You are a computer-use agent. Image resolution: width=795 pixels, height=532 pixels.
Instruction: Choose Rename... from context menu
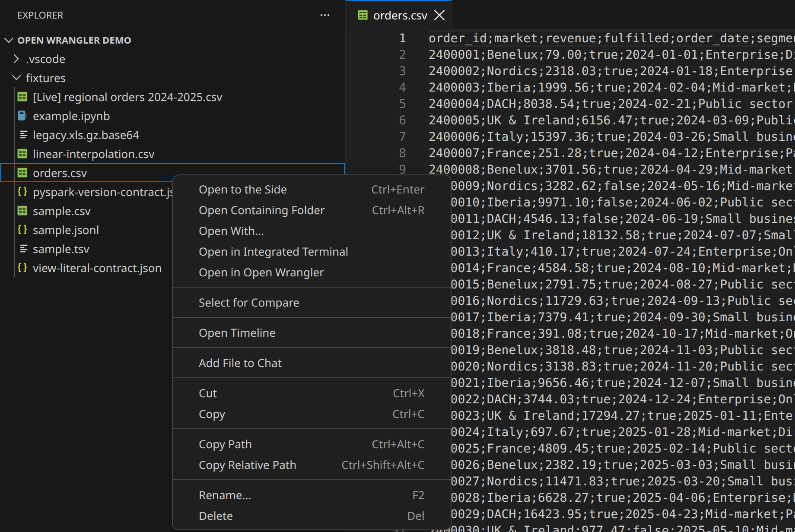[312, 495]
